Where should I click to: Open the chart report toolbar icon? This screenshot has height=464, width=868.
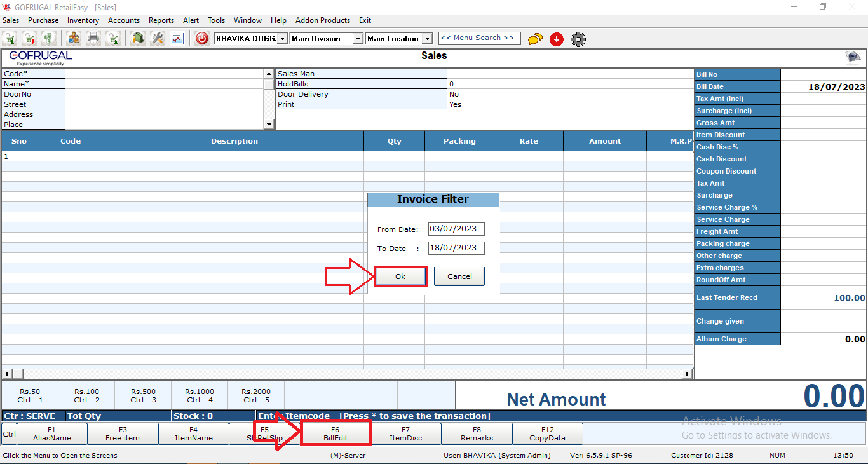click(x=177, y=38)
